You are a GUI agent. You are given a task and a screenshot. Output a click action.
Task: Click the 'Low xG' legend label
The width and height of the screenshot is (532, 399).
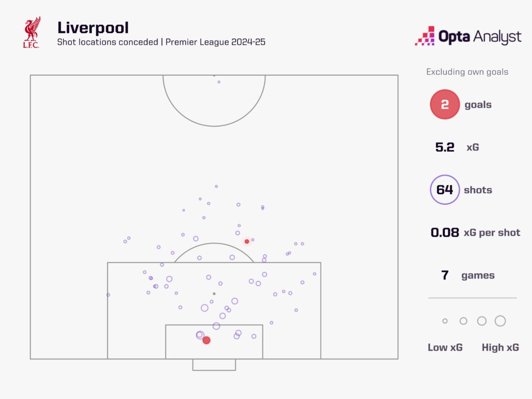pos(445,348)
